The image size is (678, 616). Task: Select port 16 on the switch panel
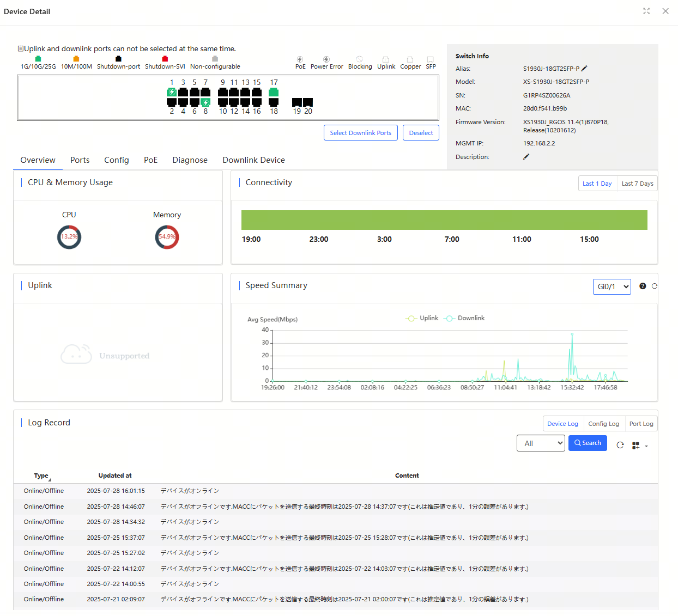pyautogui.click(x=257, y=102)
